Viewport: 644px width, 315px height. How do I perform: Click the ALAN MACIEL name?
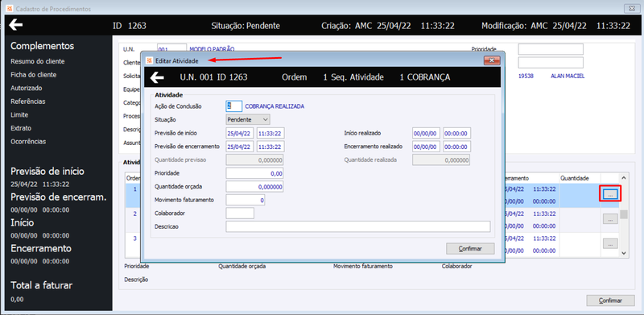568,76
